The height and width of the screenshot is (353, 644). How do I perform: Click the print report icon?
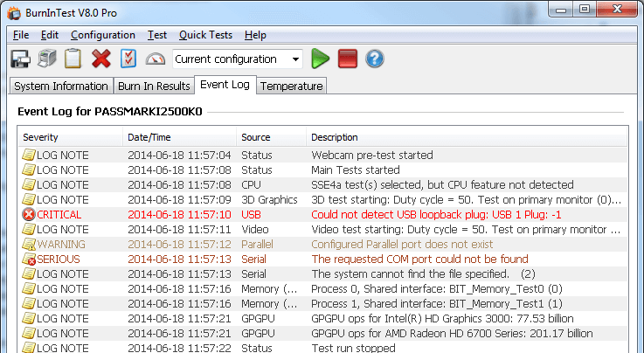[47, 59]
